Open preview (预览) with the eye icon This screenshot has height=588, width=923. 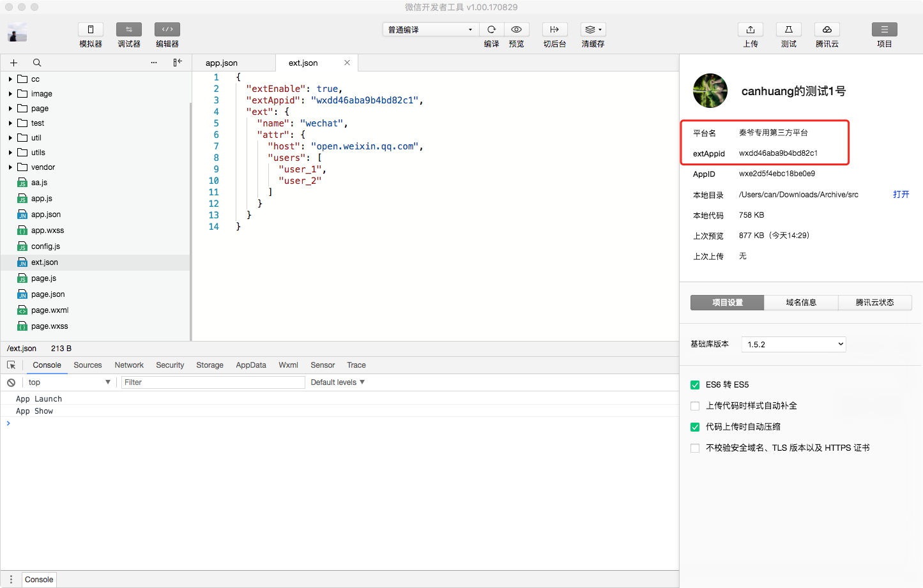516,29
